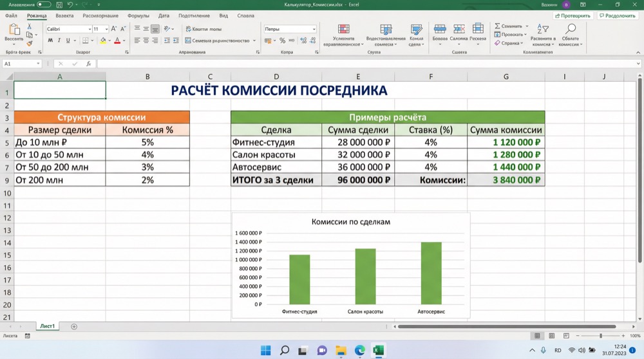The image size is (644, 359).
Task: Click the Name Box showing A1
Action: tap(19, 64)
